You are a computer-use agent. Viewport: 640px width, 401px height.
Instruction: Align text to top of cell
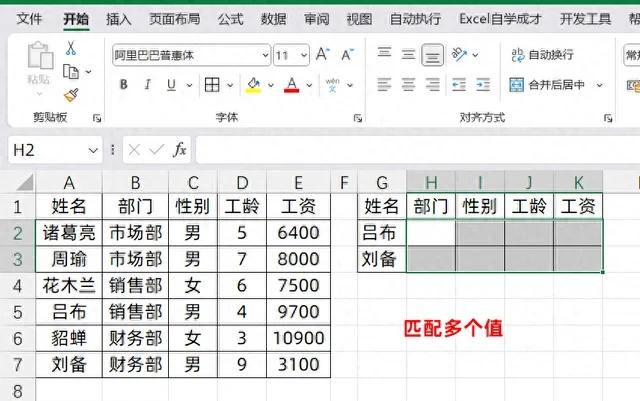click(x=384, y=54)
